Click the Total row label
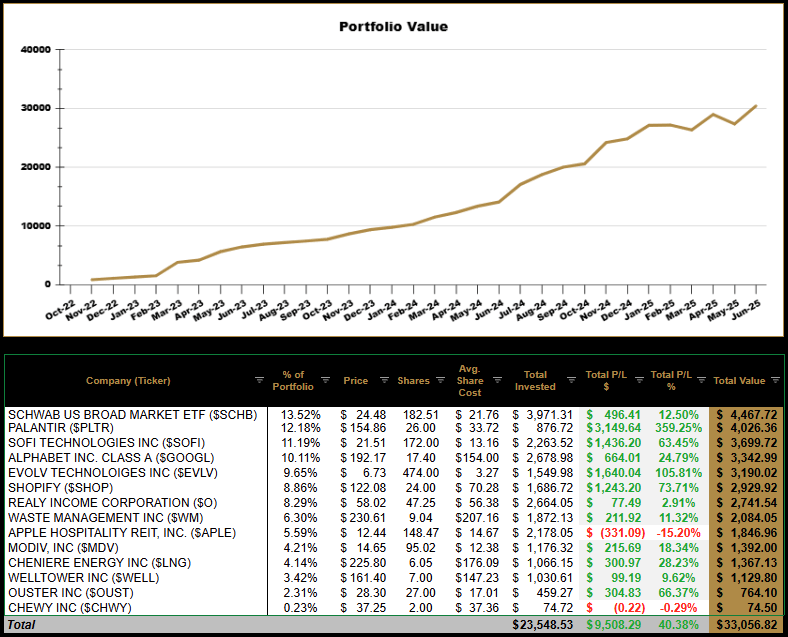This screenshot has height=637, width=788. click(x=21, y=624)
